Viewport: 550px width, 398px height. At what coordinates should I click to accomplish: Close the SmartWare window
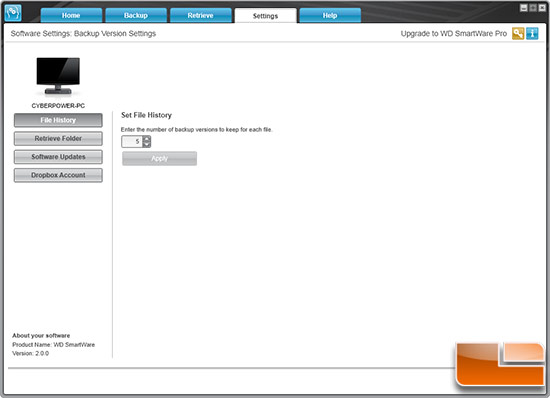(x=542, y=8)
